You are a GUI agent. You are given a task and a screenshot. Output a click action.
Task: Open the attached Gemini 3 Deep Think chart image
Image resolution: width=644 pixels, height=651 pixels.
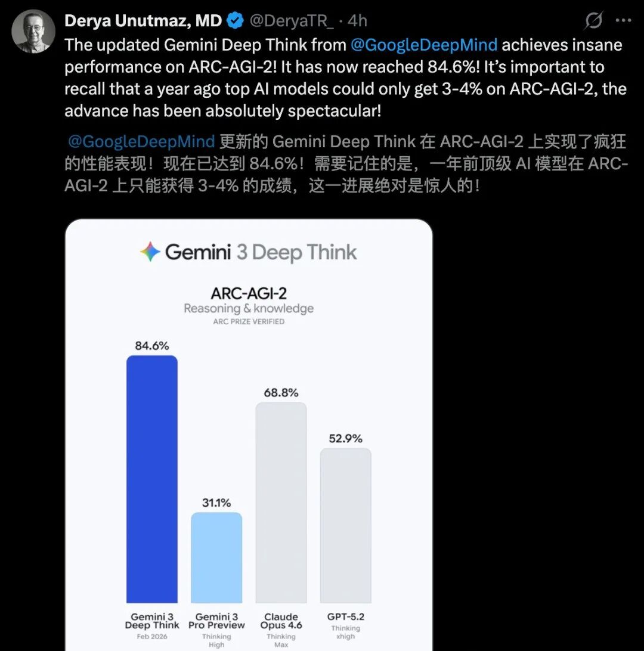pos(249,435)
